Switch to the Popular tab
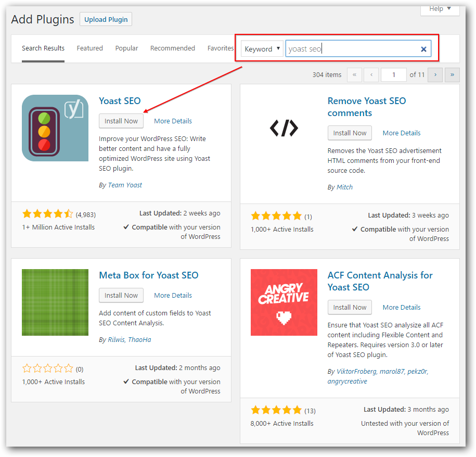The width and height of the screenshot is (476, 457). (x=126, y=48)
